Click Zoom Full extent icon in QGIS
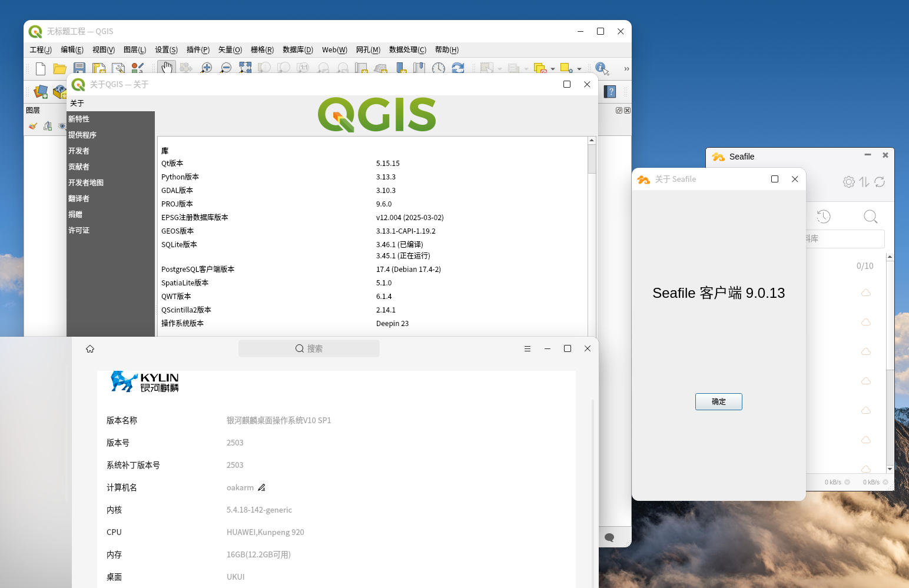 (245, 68)
